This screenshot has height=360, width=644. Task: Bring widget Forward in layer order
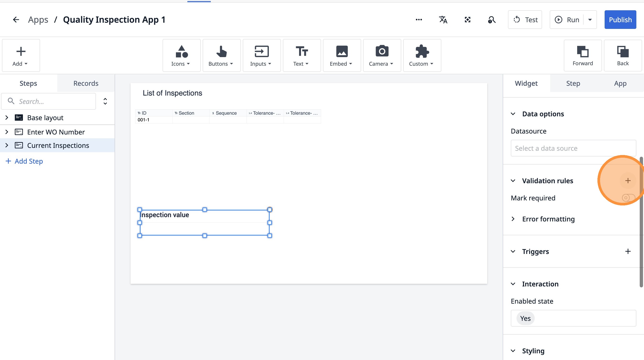coord(582,55)
